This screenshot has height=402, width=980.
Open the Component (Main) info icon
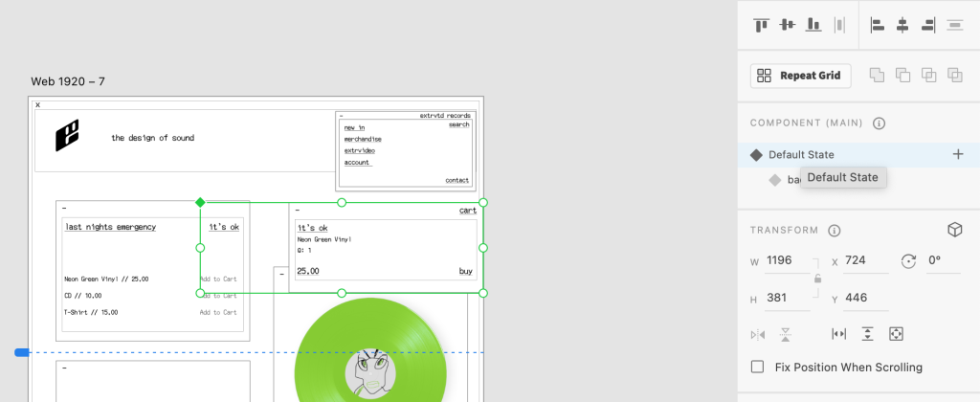(x=879, y=123)
